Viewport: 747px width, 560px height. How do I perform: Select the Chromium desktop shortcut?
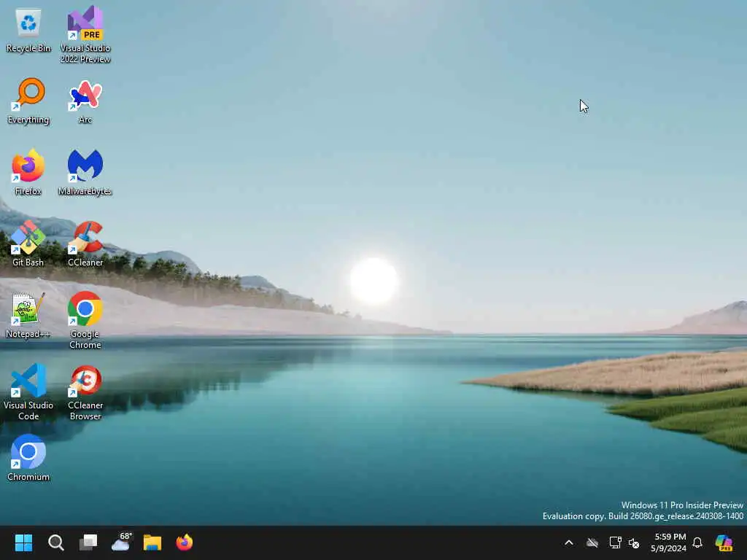point(28,458)
